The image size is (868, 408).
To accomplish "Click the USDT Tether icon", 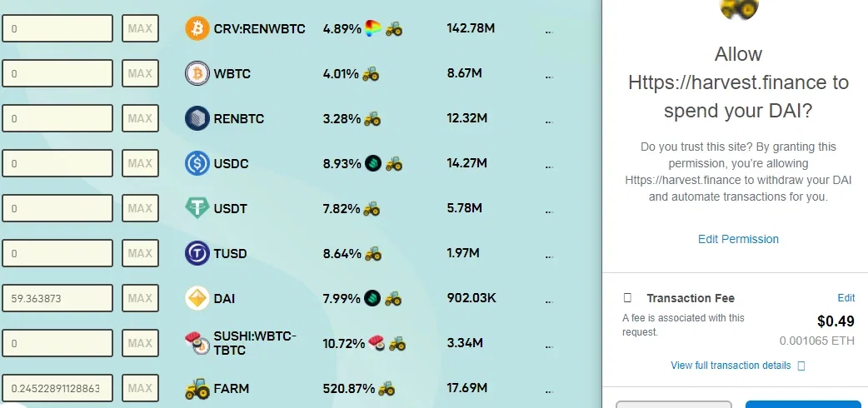I will (197, 208).
